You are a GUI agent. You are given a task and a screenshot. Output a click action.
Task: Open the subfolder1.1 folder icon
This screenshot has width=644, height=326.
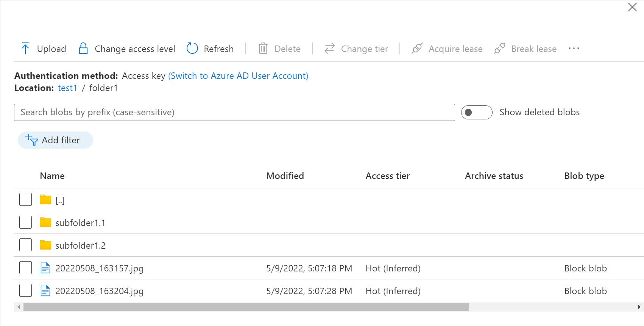(x=45, y=223)
